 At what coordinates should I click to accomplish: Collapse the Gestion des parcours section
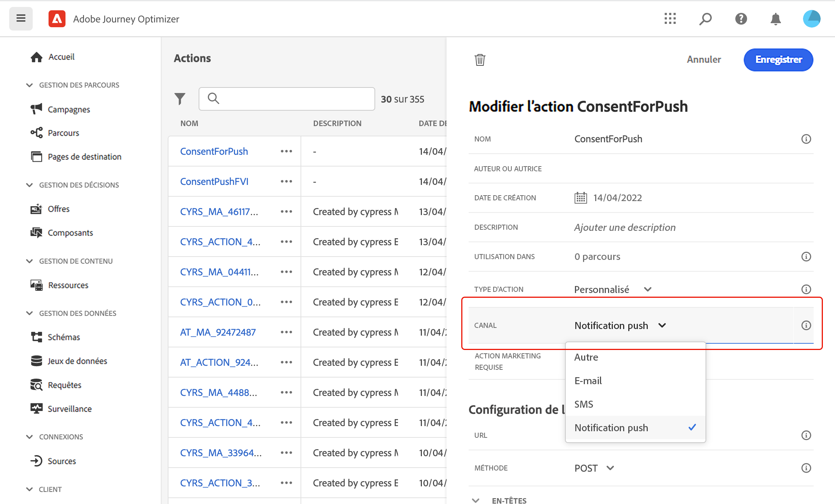(x=30, y=85)
